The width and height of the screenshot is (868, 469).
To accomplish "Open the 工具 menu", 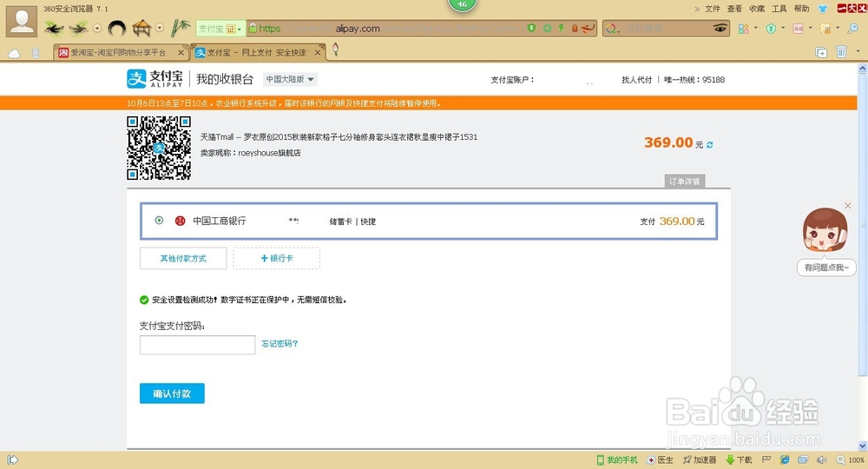I will [779, 9].
